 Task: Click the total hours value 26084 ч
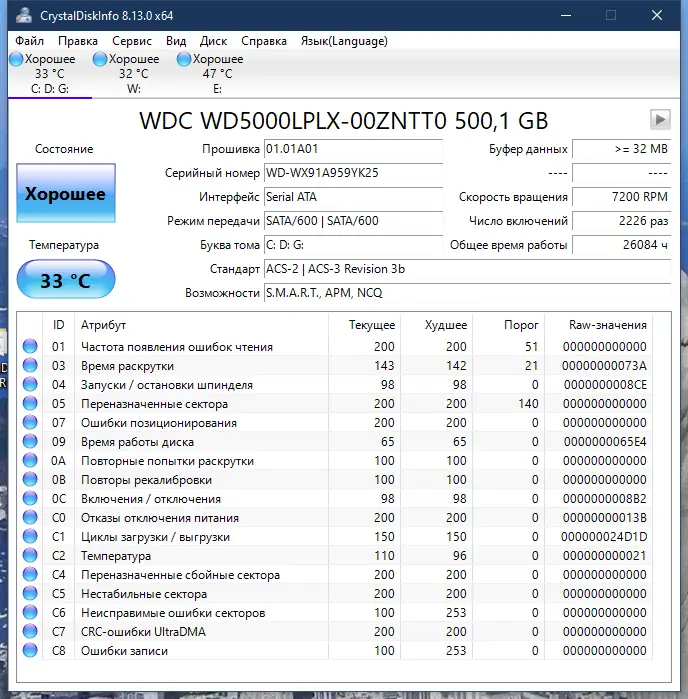(622, 245)
